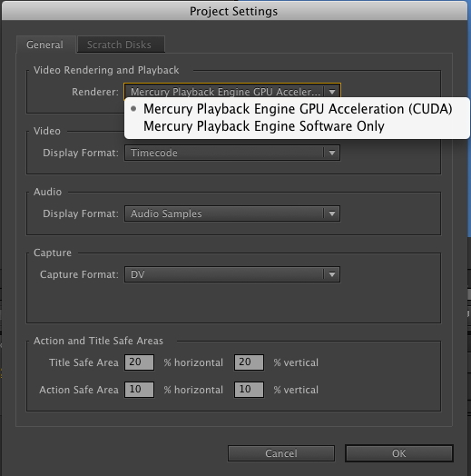
Task: Open the Video Display Format Timecode dropdown
Action: tap(232, 153)
